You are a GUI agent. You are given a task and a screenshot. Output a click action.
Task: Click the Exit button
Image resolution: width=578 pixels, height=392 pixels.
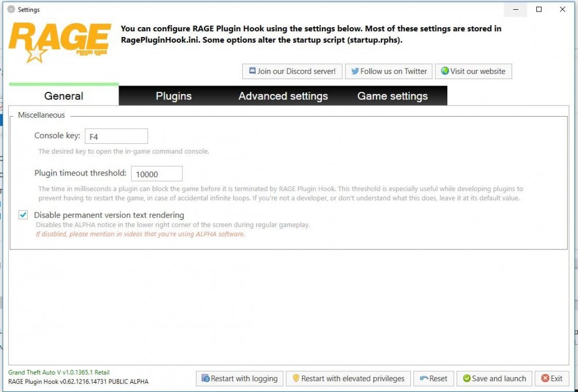(x=551, y=378)
